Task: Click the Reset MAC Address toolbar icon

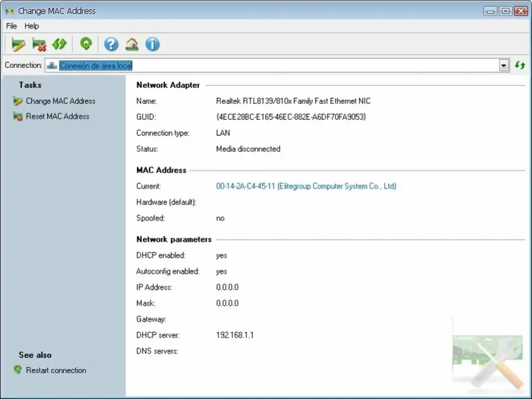Action: [39, 44]
